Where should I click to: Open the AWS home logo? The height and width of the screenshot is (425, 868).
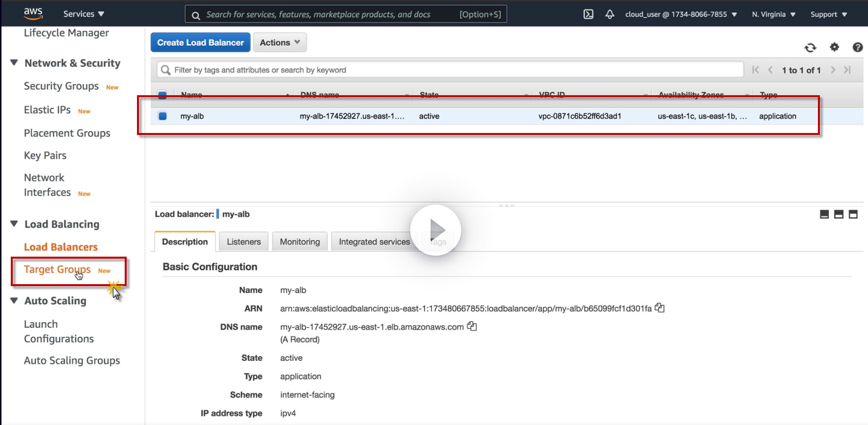tap(33, 14)
